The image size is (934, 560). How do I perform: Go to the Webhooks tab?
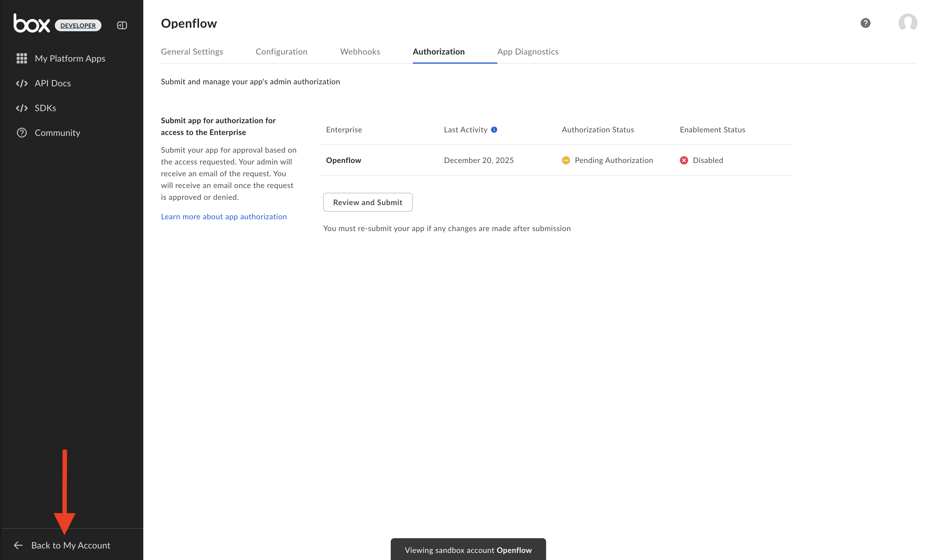pyautogui.click(x=360, y=52)
